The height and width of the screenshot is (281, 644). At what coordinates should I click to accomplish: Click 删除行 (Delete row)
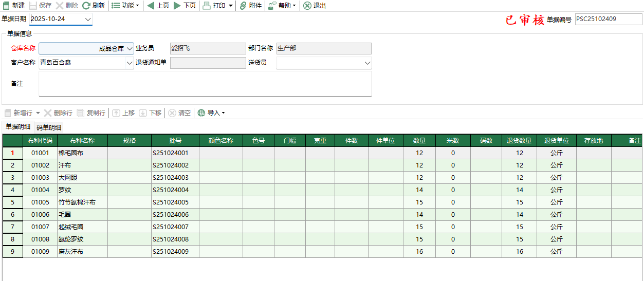pos(58,113)
